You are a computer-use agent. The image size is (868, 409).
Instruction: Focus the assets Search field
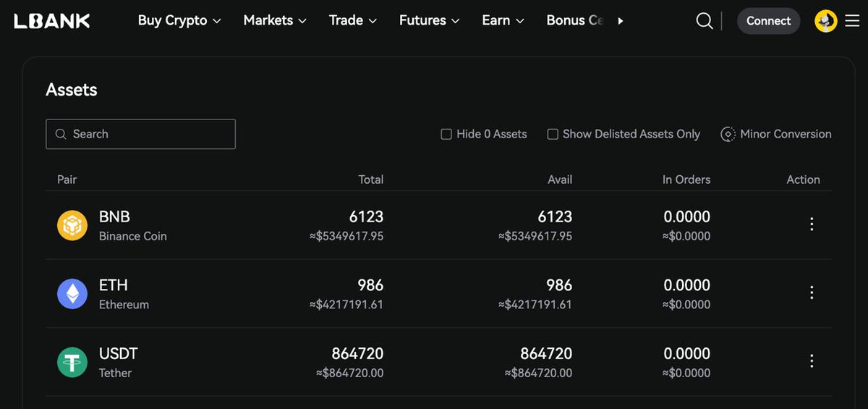coord(140,134)
